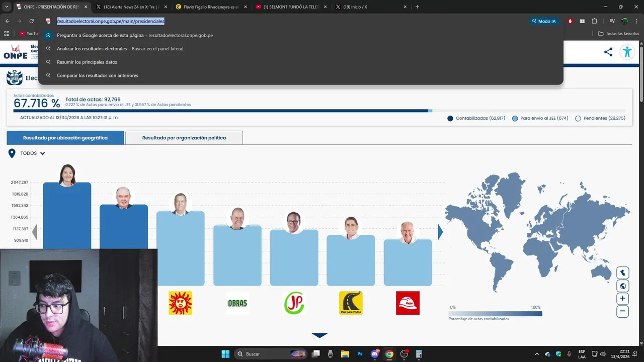Select Resultado por ubicación geográfica tab

[x=65, y=138]
